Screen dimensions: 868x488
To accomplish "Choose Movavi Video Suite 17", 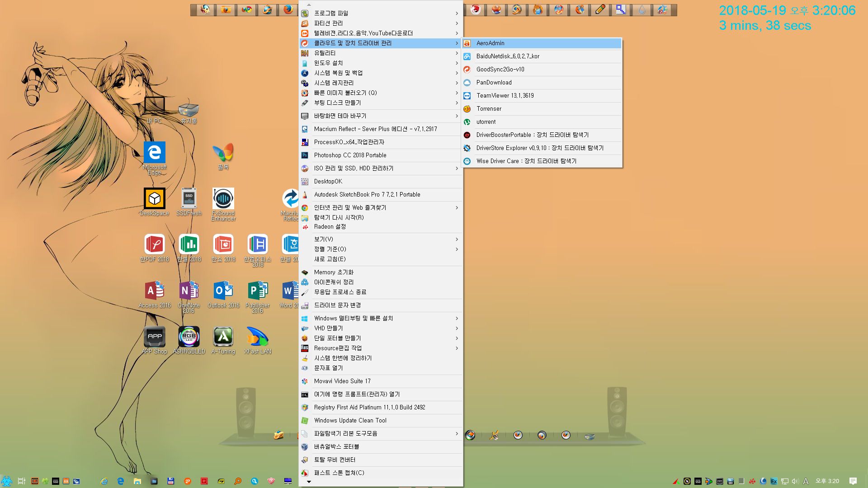I will click(x=381, y=381).
